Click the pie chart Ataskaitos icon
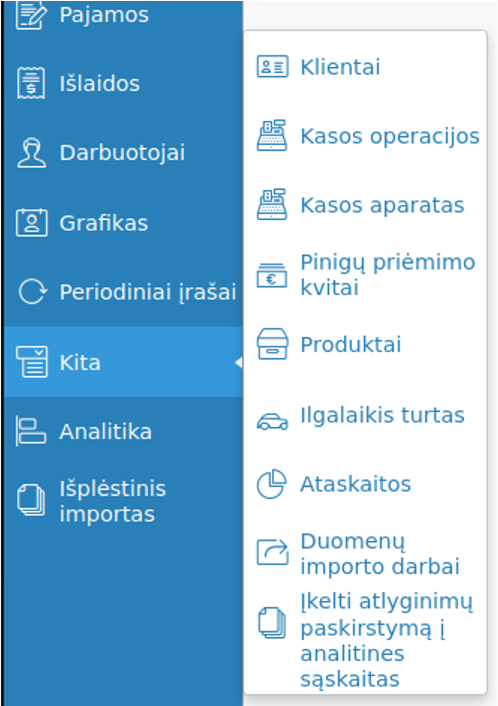 pos(272,484)
